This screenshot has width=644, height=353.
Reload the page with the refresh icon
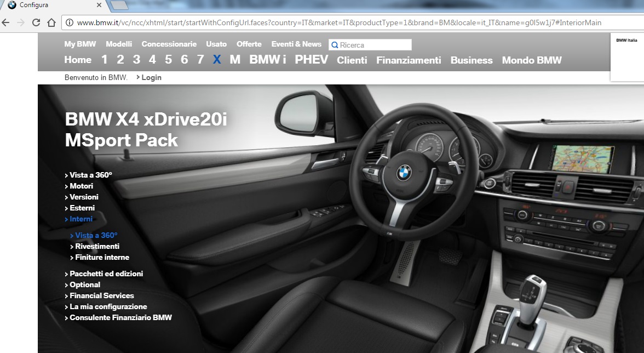point(36,22)
